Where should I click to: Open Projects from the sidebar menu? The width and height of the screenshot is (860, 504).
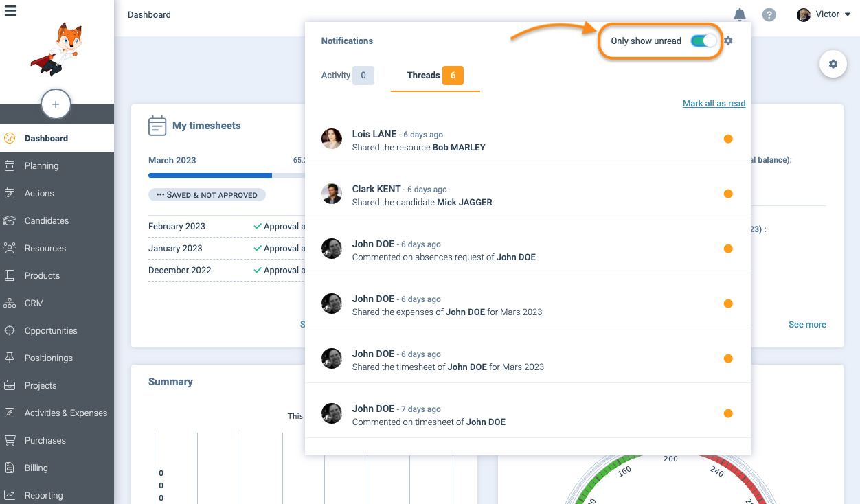click(57, 385)
